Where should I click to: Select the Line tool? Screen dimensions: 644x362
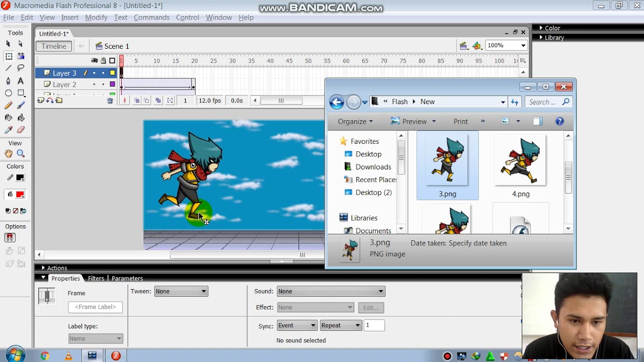click(9, 68)
